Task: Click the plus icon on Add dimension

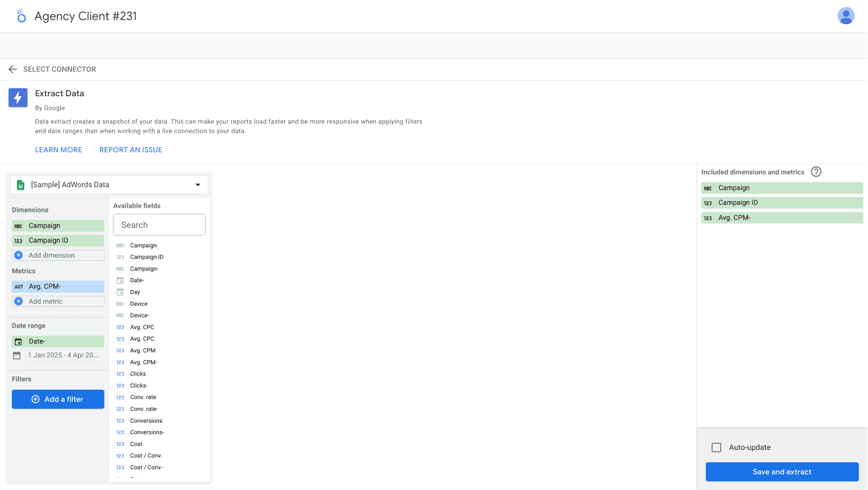Action: pos(18,254)
